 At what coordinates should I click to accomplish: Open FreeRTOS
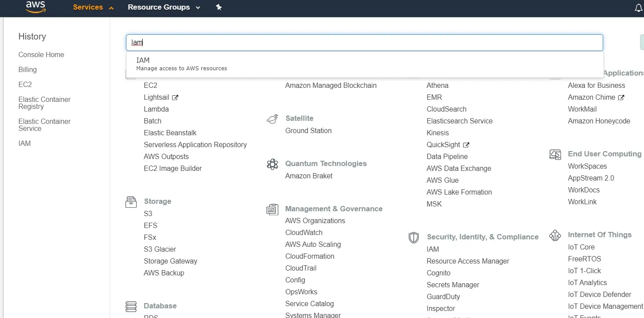pyautogui.click(x=585, y=259)
